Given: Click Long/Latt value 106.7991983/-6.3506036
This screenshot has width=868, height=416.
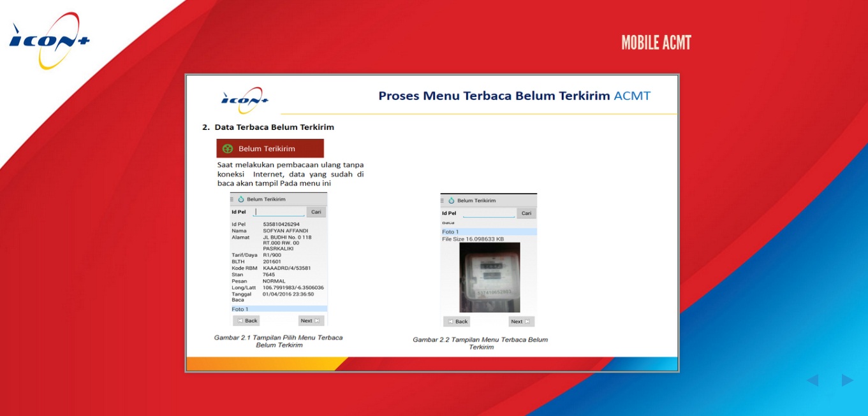Looking at the screenshot, I should (293, 287).
